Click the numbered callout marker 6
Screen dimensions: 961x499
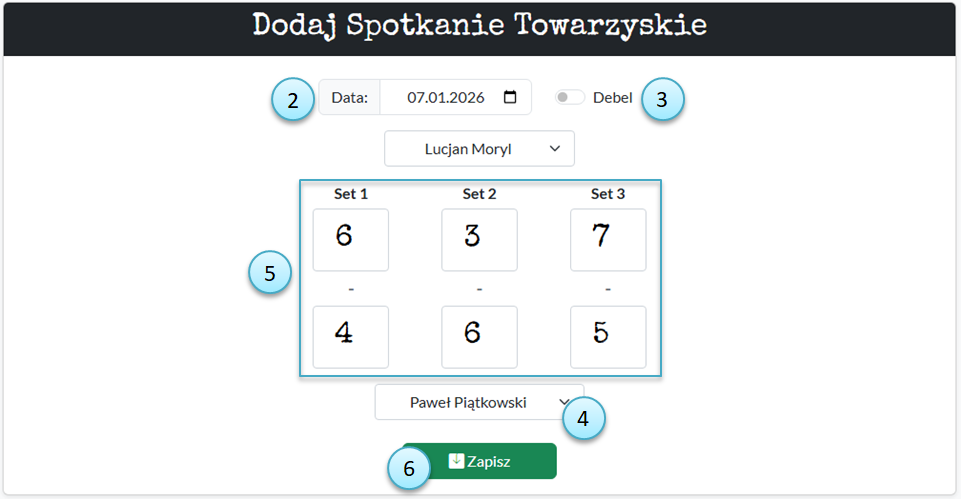tap(409, 468)
